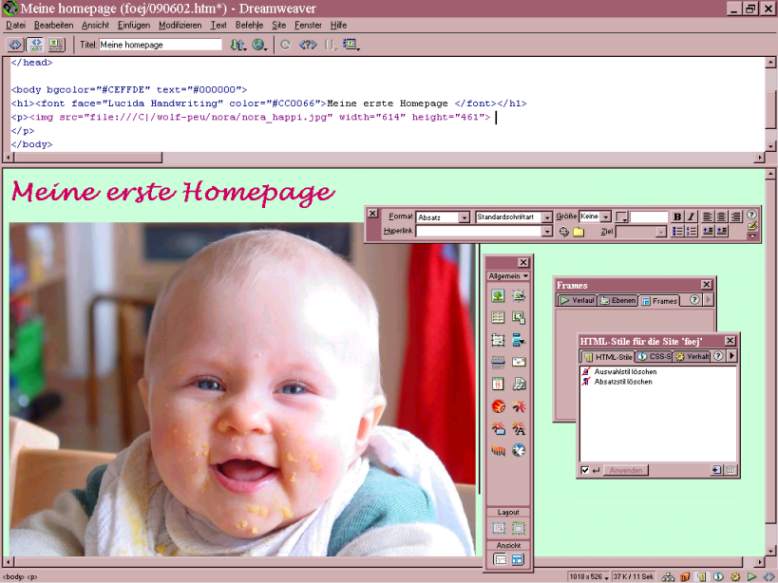Screen dimensions: 778x583
Task: Switch to code view in the toolbar
Action: tap(16, 45)
